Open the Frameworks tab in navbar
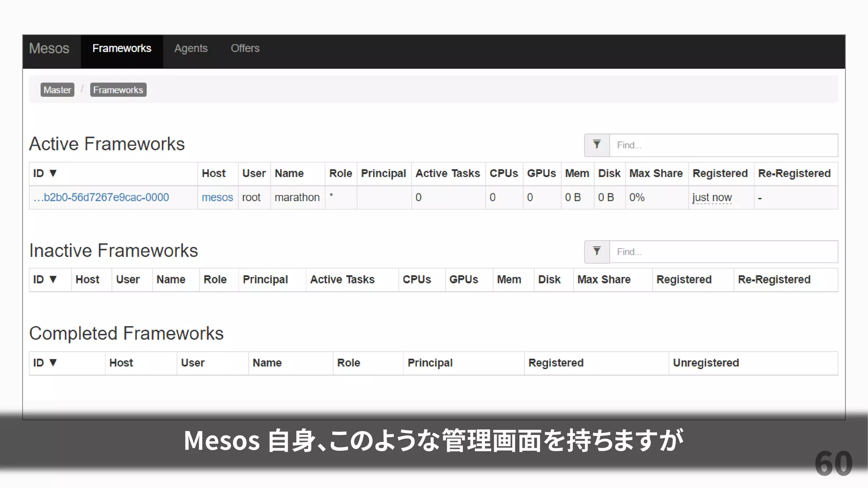The width and height of the screenshot is (868, 488). pos(122,48)
